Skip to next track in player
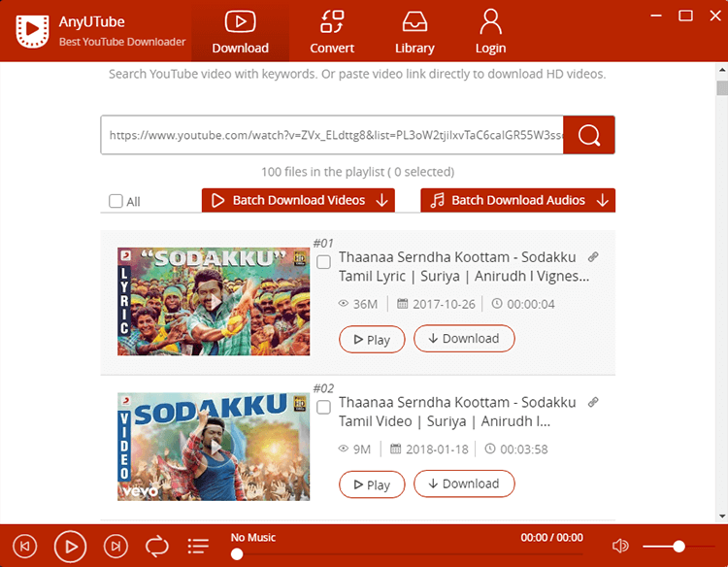 pos(116,546)
